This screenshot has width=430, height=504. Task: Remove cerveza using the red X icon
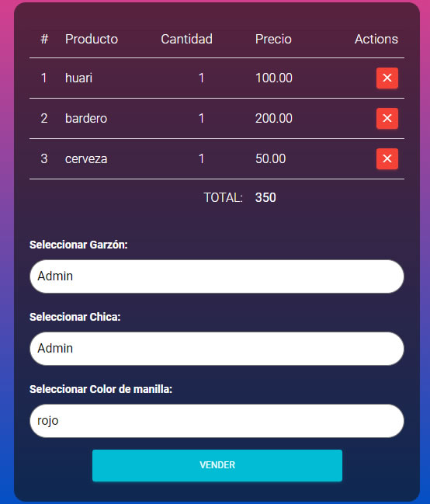tap(387, 158)
